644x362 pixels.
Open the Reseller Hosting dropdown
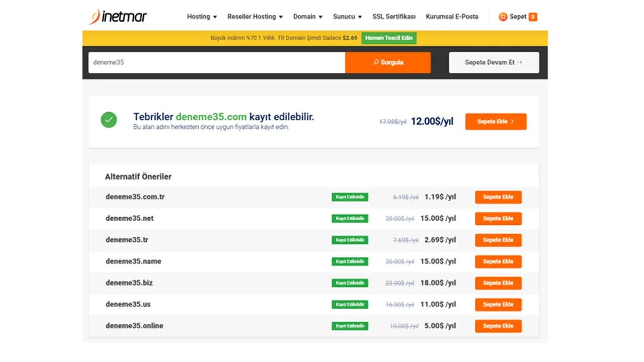click(x=255, y=17)
